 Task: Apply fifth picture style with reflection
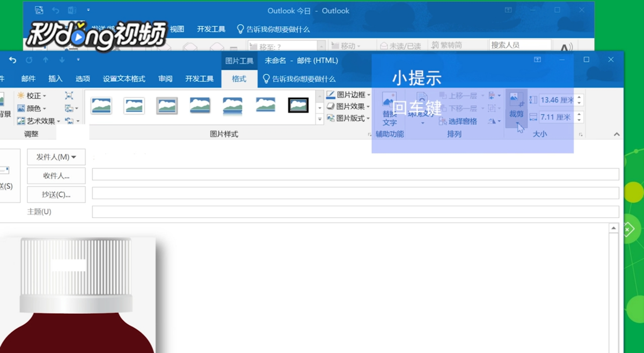[232, 105]
